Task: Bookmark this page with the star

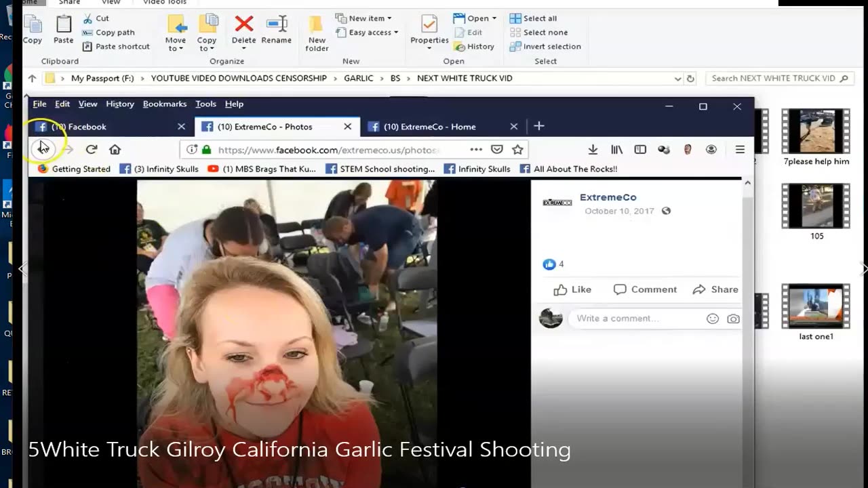Action: click(x=517, y=150)
